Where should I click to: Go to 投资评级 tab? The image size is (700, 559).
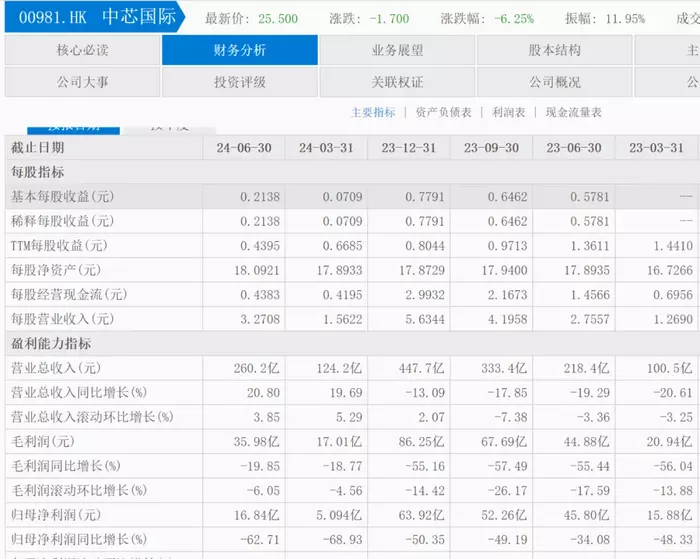pos(240,82)
